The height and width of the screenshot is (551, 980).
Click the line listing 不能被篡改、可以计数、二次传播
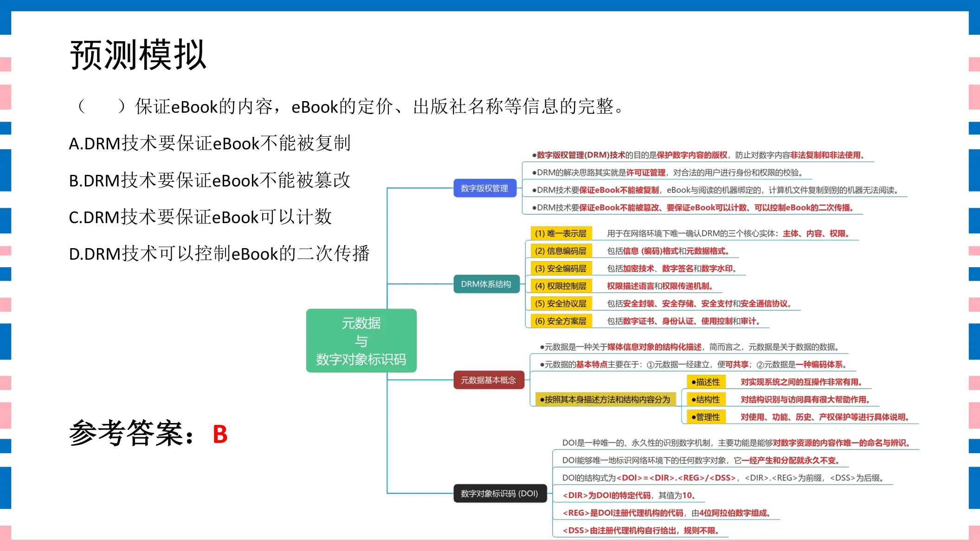(693, 208)
